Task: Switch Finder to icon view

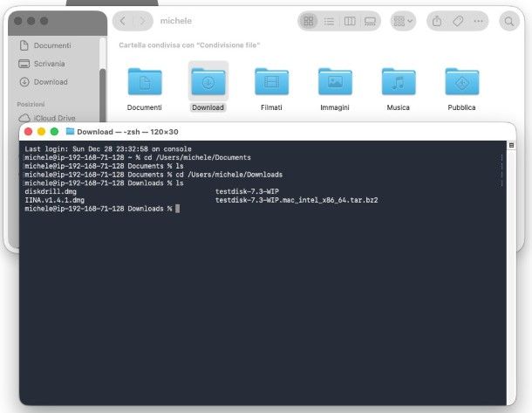Action: (309, 21)
